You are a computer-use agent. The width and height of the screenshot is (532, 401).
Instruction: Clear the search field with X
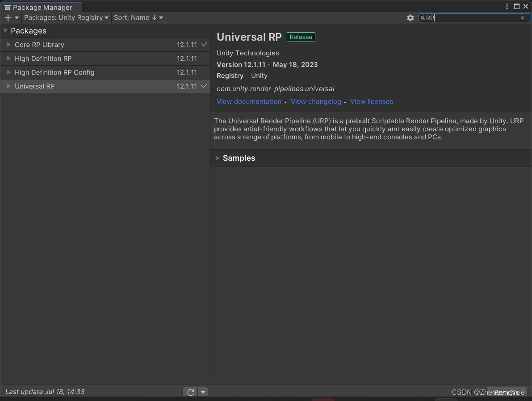522,18
